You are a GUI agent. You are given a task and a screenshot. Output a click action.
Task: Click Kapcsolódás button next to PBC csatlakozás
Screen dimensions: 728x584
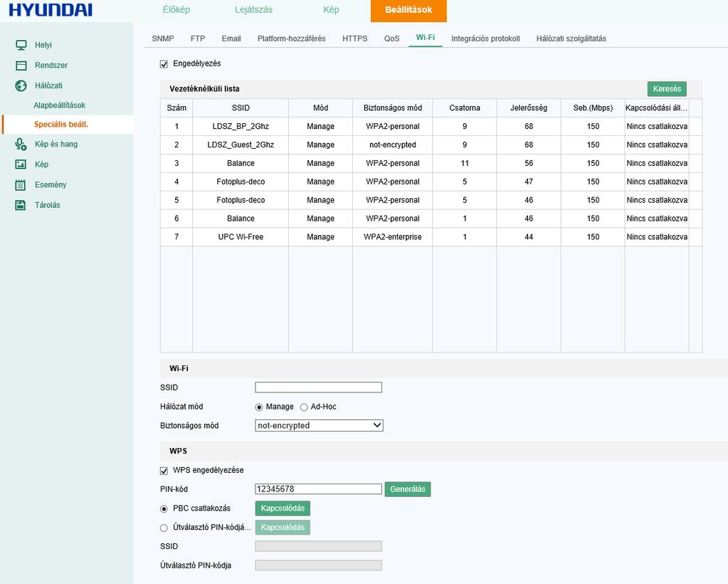283,509
